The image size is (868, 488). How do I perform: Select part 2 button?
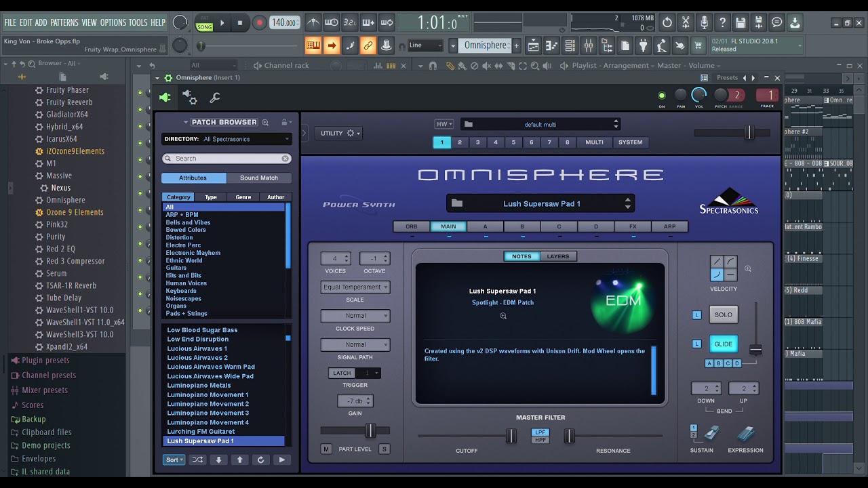(460, 142)
